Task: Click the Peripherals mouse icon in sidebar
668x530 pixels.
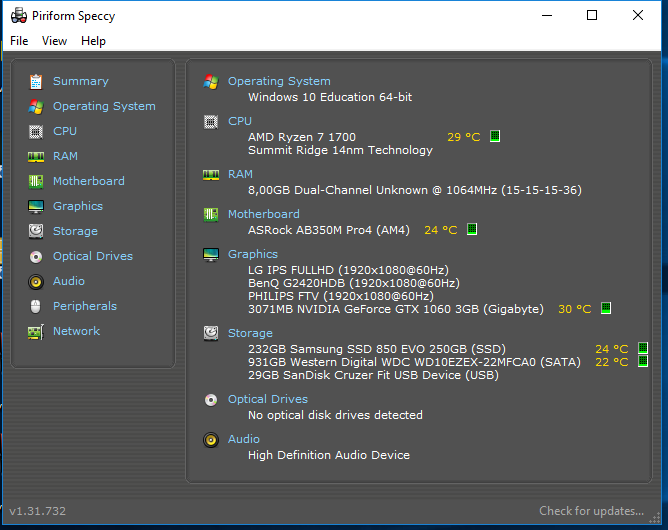Action: click(x=36, y=306)
